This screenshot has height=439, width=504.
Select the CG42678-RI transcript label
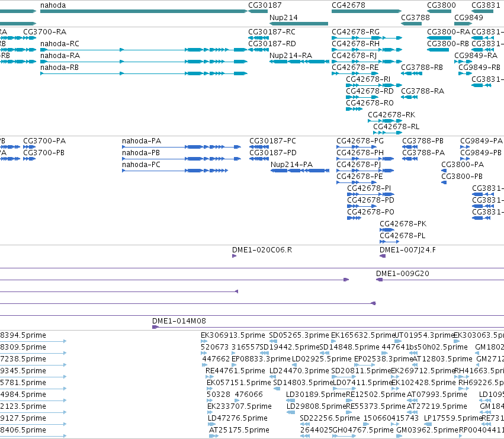(x=368, y=79)
